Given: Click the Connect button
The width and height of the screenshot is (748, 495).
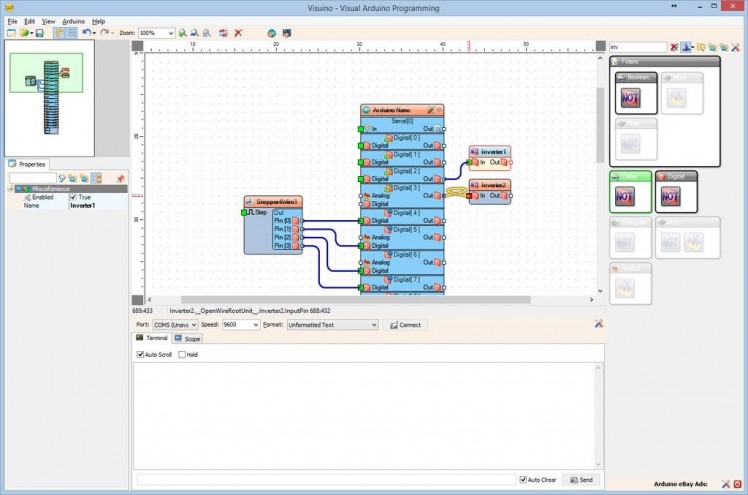Looking at the screenshot, I should coord(405,325).
